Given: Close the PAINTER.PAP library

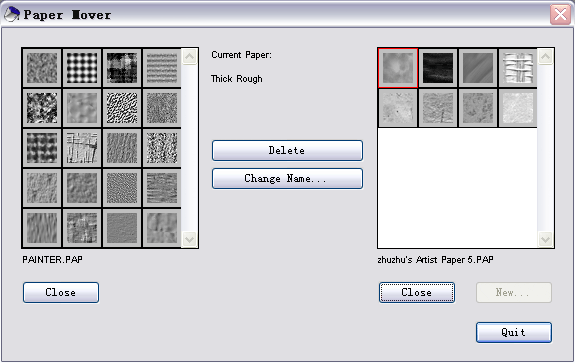Looking at the screenshot, I should coord(61,293).
